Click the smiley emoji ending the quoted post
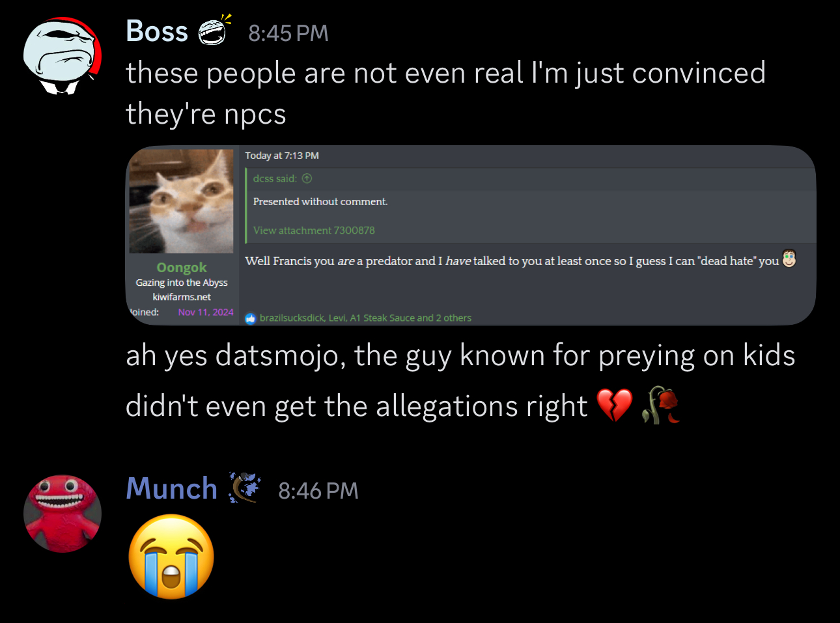 pos(789,259)
